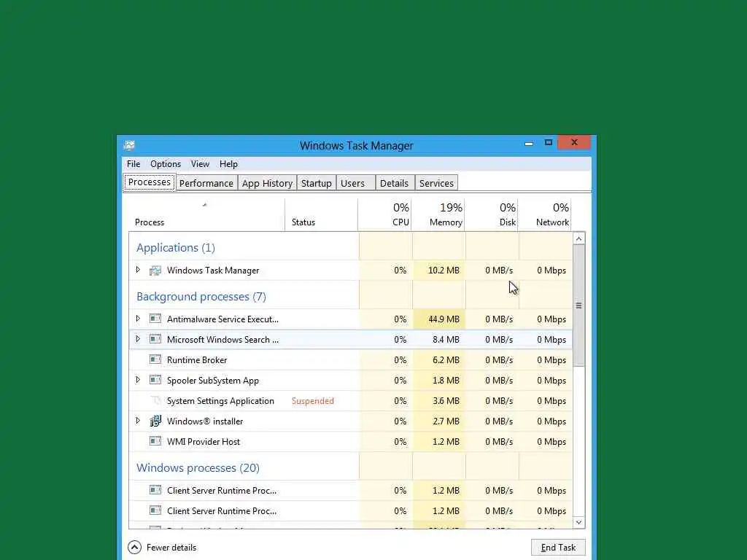Image resolution: width=747 pixels, height=560 pixels.
Task: Click the second Client Server Runtime Process icon
Action: point(155,510)
